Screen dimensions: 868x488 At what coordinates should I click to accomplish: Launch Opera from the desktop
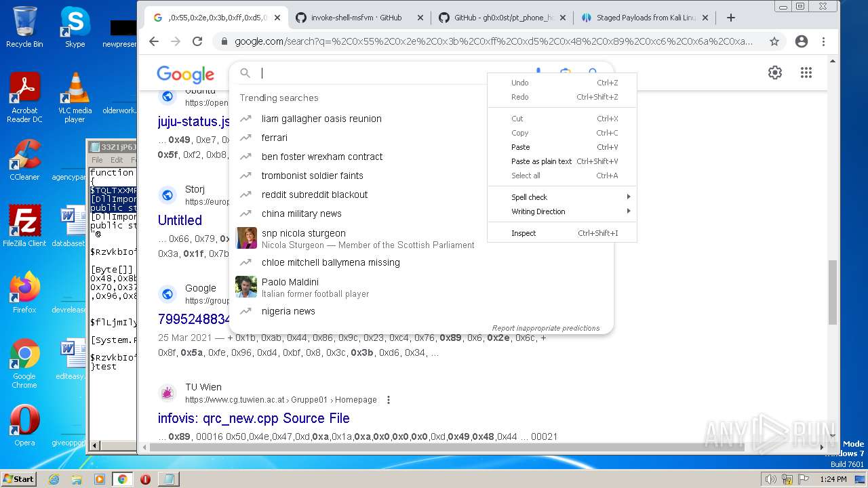click(x=24, y=426)
